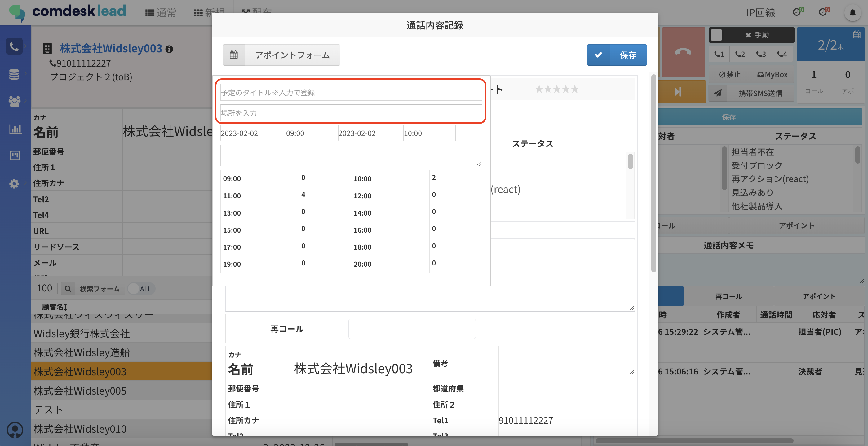This screenshot has height=446, width=868.
Task: Select status 見込みあり
Action: coord(752,192)
